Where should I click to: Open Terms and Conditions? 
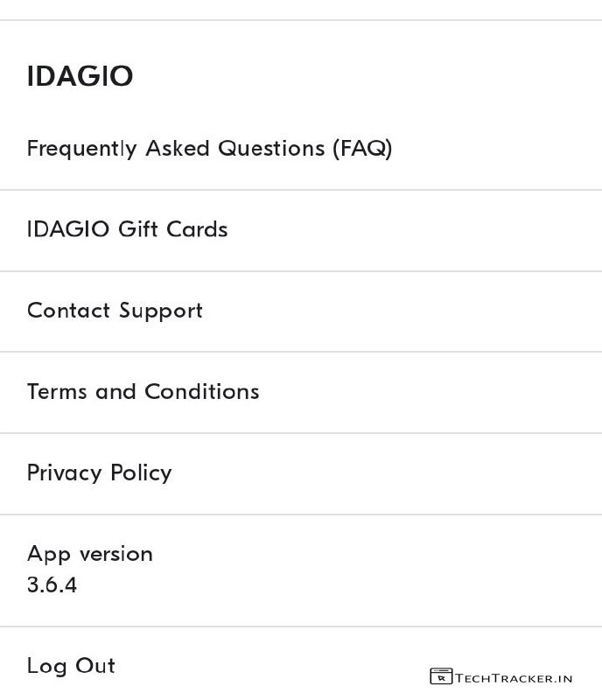pos(143,391)
